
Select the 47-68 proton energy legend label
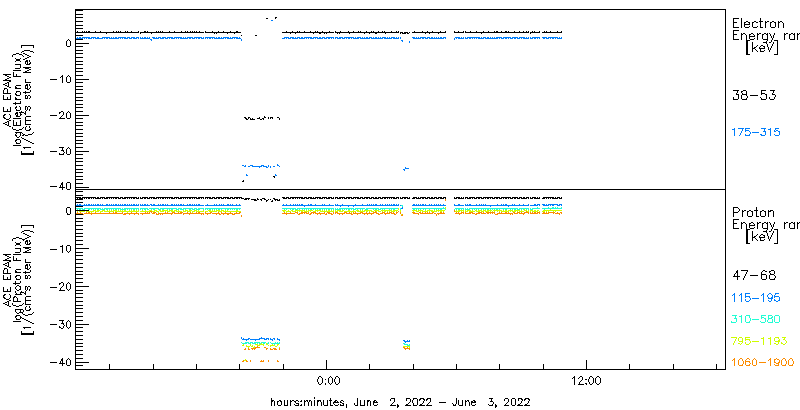pyautogui.click(x=754, y=276)
